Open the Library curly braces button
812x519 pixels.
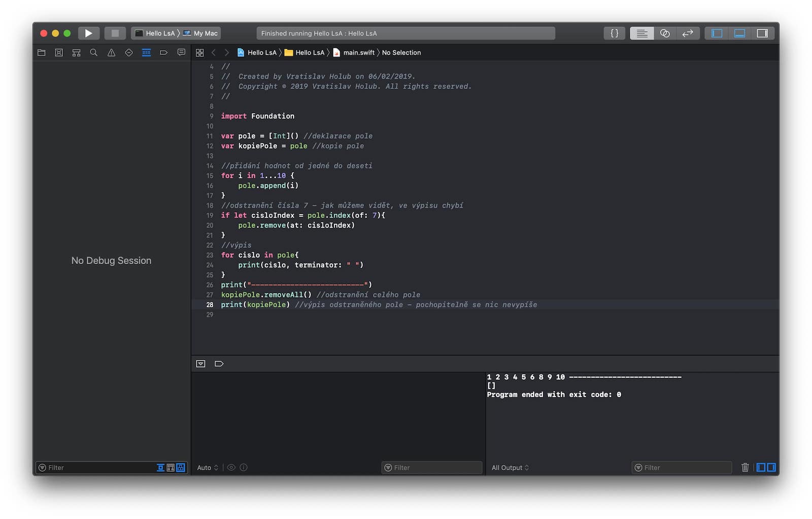point(614,34)
